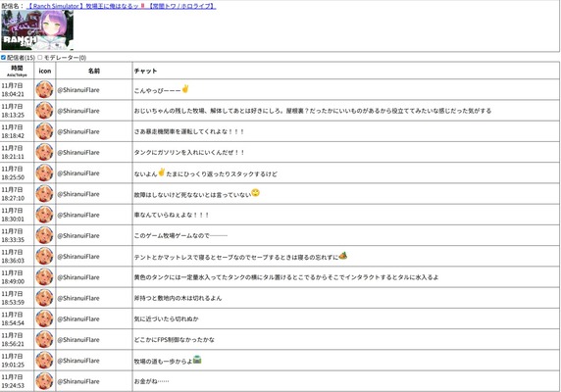The height and width of the screenshot is (392, 561).
Task: Click the chat message 車なんていらねぇよな！！！
Action: pos(172,215)
